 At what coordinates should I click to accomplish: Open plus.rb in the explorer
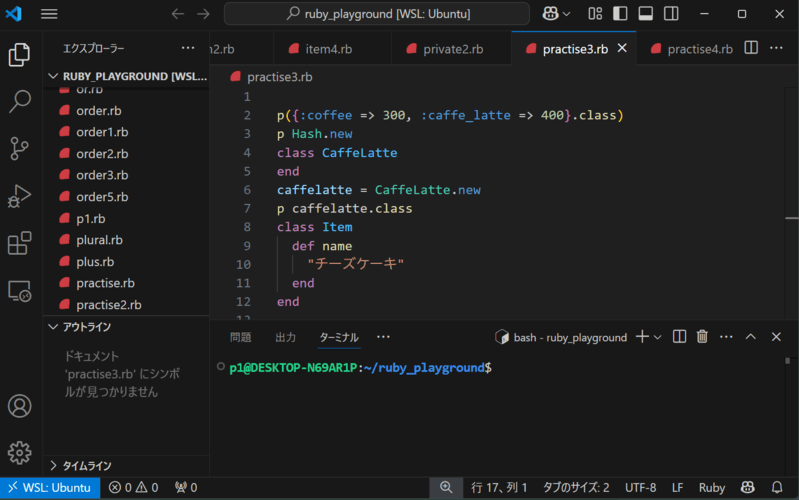click(x=127, y=261)
